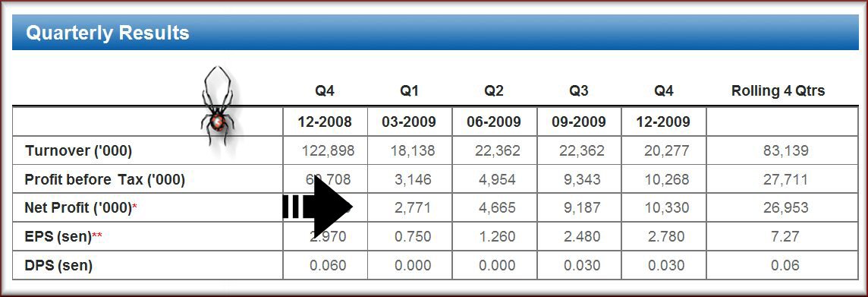Select the 'Rolling 4 Qtrs' column header
Image resolution: width=868 pixels, height=297 pixels.
pyautogui.click(x=778, y=91)
